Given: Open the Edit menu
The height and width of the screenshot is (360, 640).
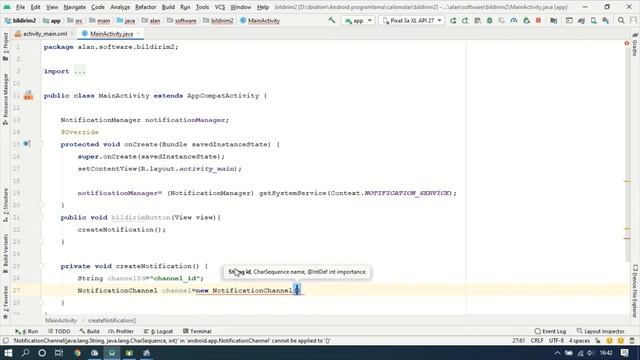Looking at the screenshot, I should click(x=36, y=7).
